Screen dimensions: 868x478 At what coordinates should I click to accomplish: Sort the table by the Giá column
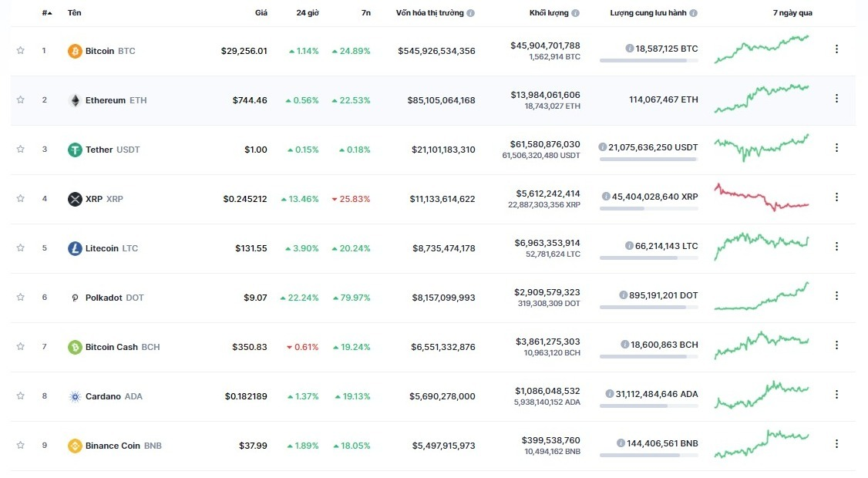(x=261, y=13)
